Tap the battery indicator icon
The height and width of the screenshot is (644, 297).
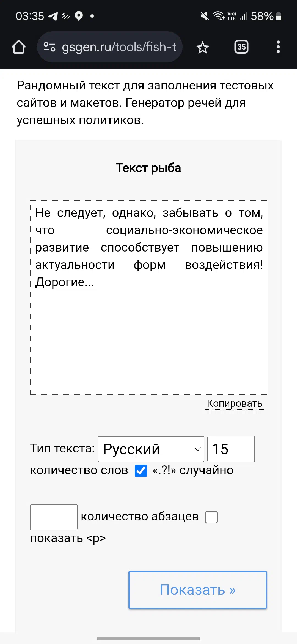tap(279, 16)
